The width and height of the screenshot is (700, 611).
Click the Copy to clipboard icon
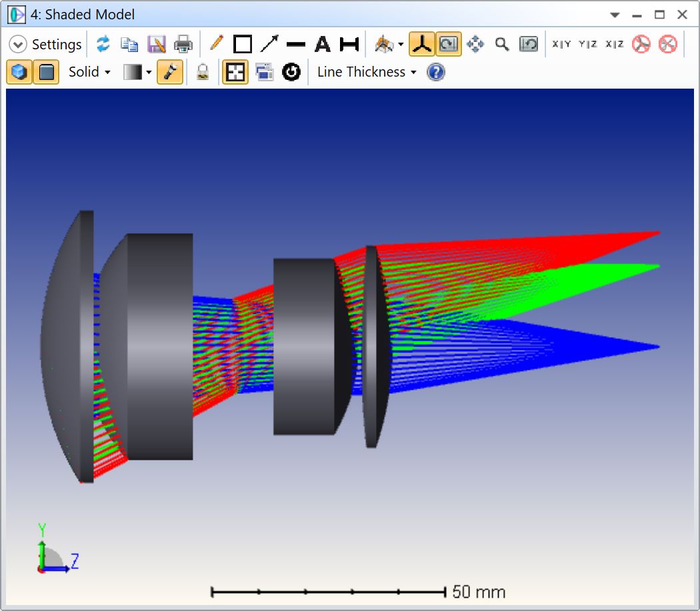pos(129,45)
